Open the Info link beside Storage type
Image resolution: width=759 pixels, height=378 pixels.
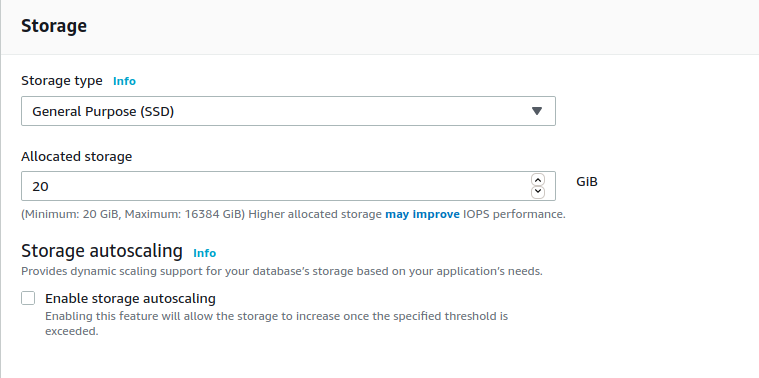click(x=124, y=81)
